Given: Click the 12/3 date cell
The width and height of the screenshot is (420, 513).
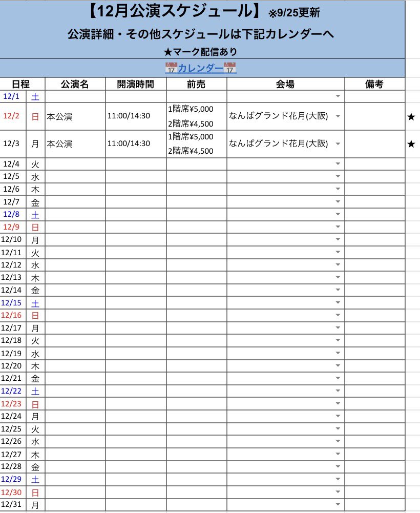Looking at the screenshot, I should coord(12,143).
